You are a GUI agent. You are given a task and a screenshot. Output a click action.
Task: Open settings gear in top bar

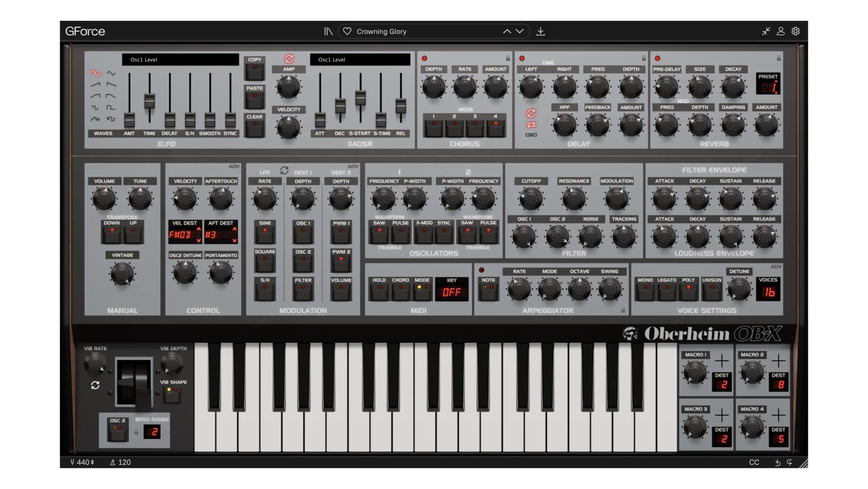(796, 31)
